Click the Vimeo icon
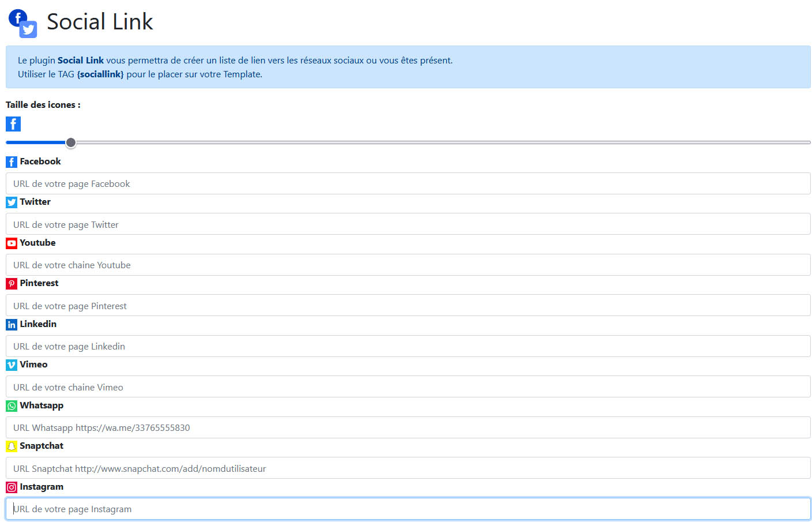This screenshot has height=522, width=812. 12,365
